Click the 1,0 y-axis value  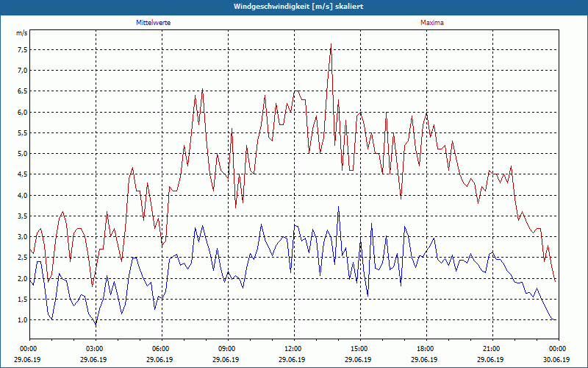[22, 320]
